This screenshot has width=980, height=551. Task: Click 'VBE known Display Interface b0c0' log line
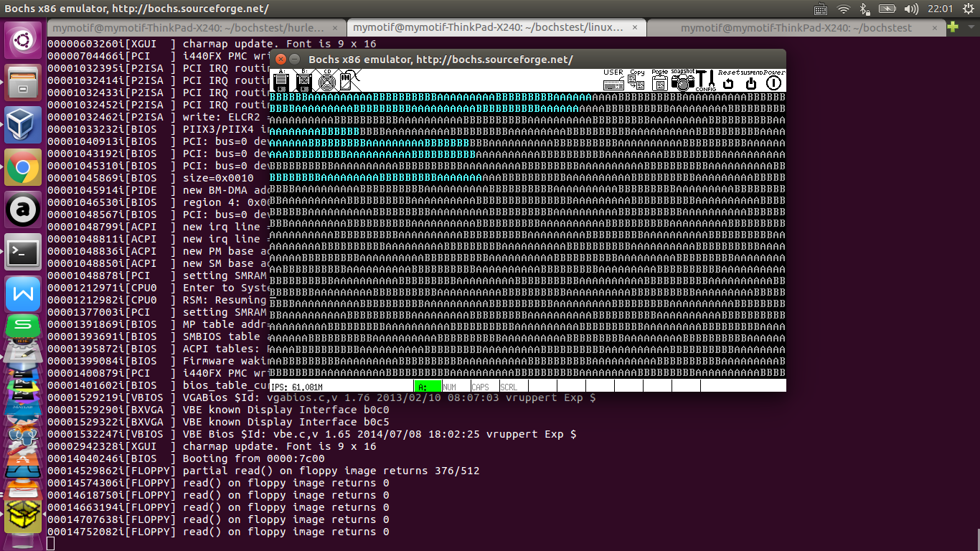coord(218,410)
